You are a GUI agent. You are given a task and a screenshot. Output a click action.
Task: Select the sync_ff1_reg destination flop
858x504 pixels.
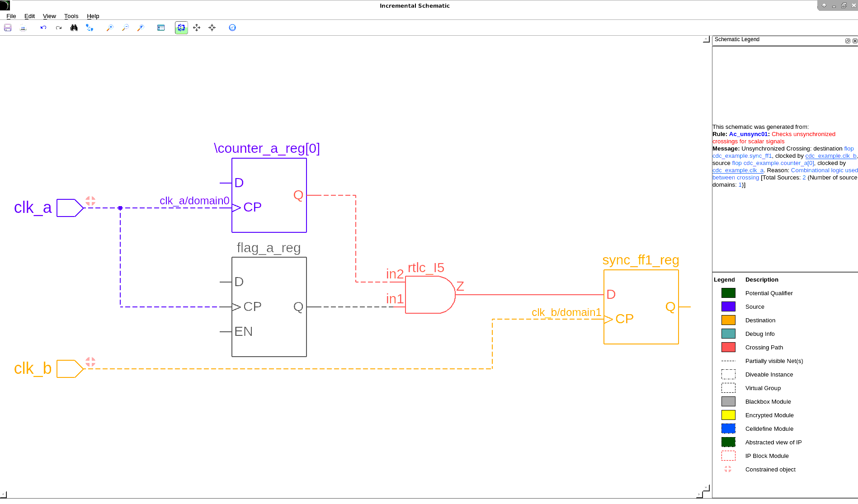pos(641,307)
